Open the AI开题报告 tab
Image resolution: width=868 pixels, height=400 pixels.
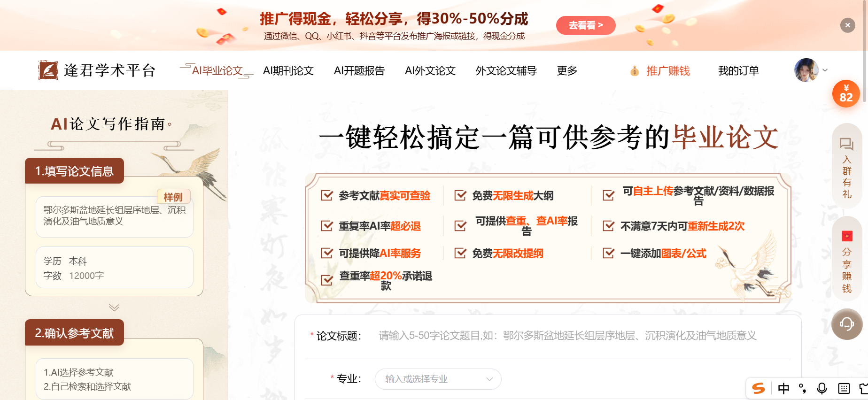click(359, 71)
